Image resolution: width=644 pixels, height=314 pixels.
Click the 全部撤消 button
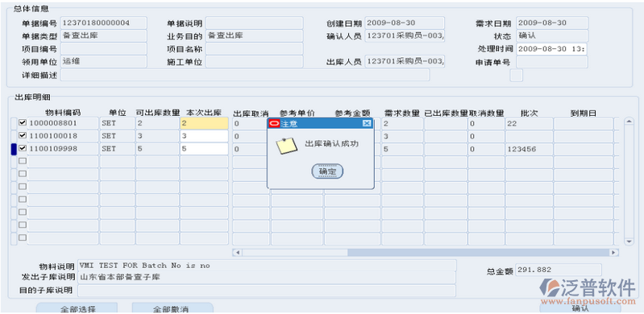(172, 308)
